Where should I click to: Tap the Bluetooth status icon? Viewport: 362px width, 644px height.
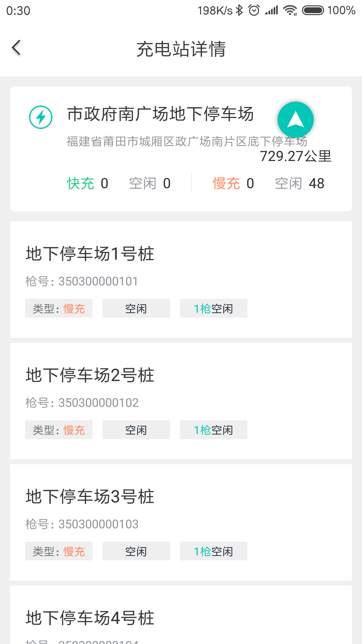click(239, 10)
